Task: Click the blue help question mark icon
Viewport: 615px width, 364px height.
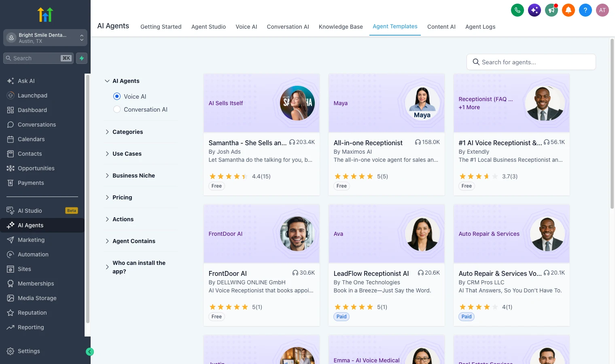Action: [585, 10]
